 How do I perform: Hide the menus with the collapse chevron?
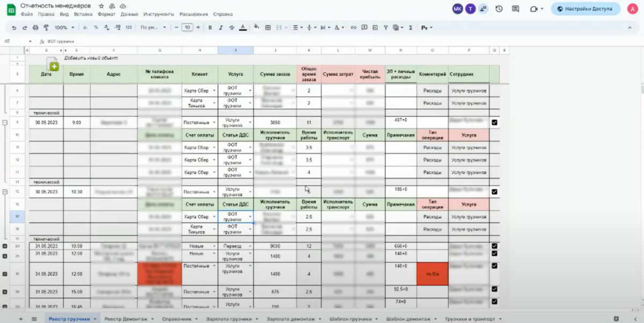[x=631, y=27]
